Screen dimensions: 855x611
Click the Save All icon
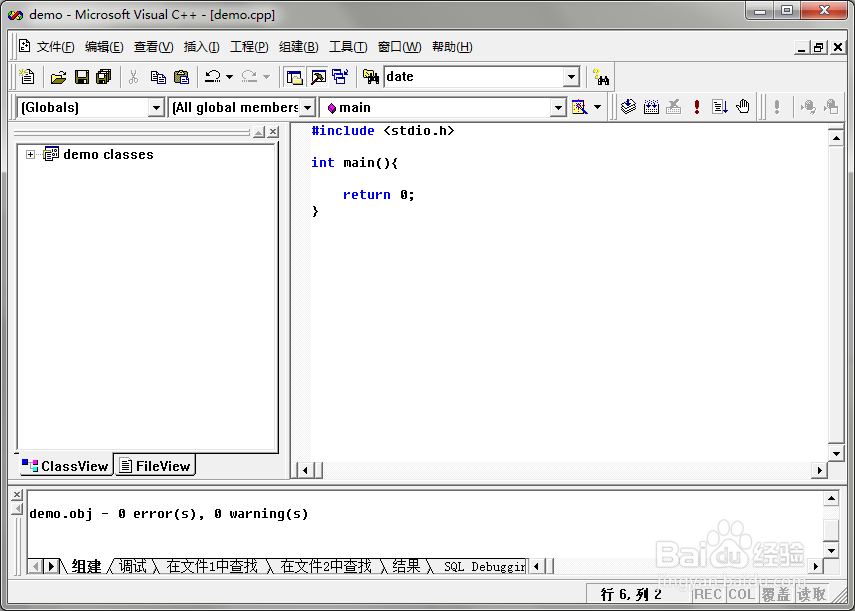point(104,77)
